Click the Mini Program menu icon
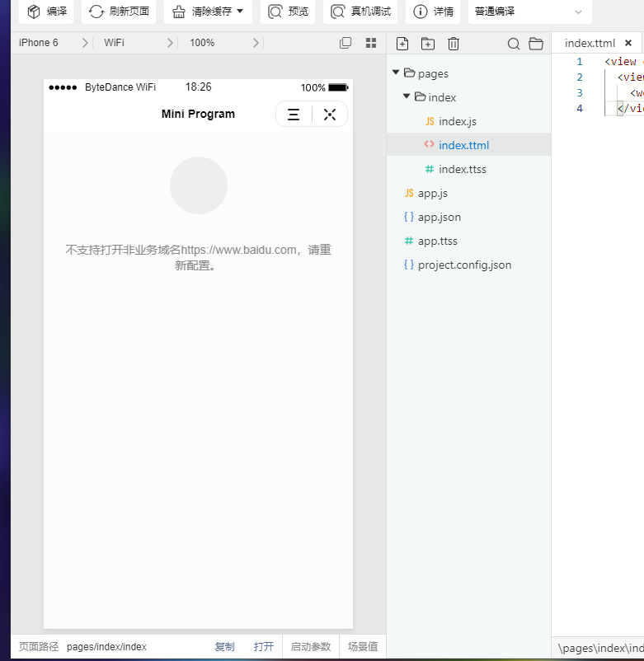 coord(294,115)
